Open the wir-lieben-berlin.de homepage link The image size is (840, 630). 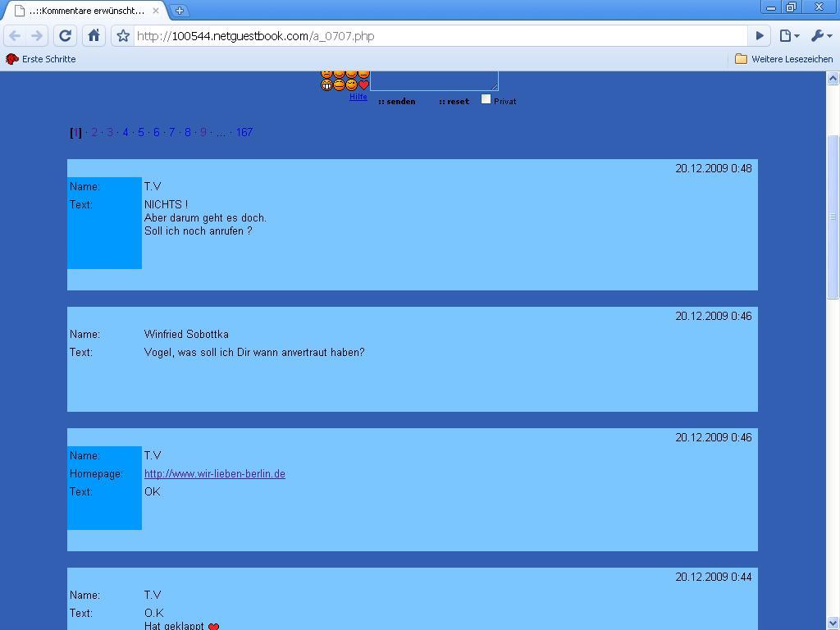[x=215, y=474]
